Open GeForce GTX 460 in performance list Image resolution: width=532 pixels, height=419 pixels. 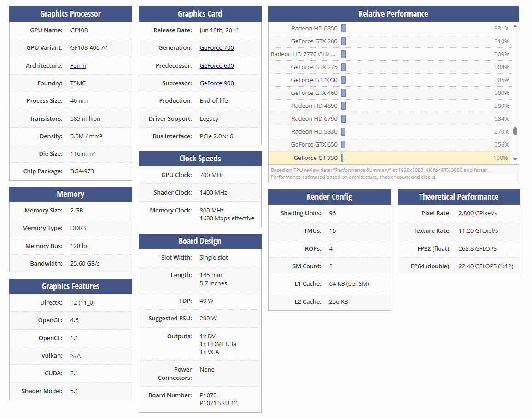[x=314, y=93]
